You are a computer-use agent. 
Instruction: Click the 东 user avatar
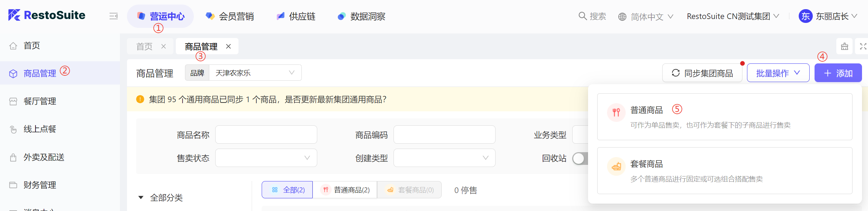[x=805, y=16]
